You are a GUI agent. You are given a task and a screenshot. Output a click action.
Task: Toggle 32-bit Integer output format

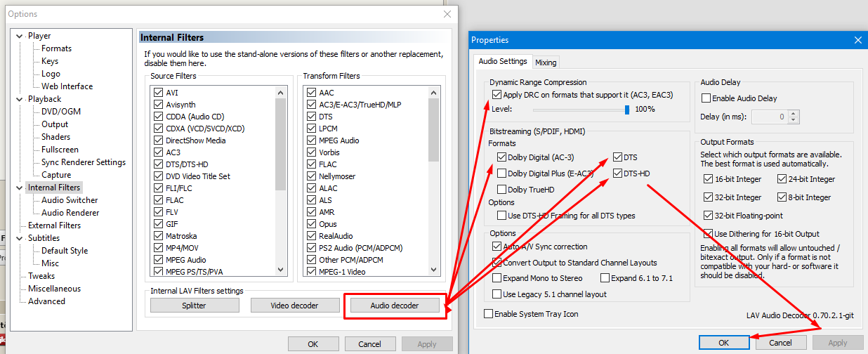(708, 197)
